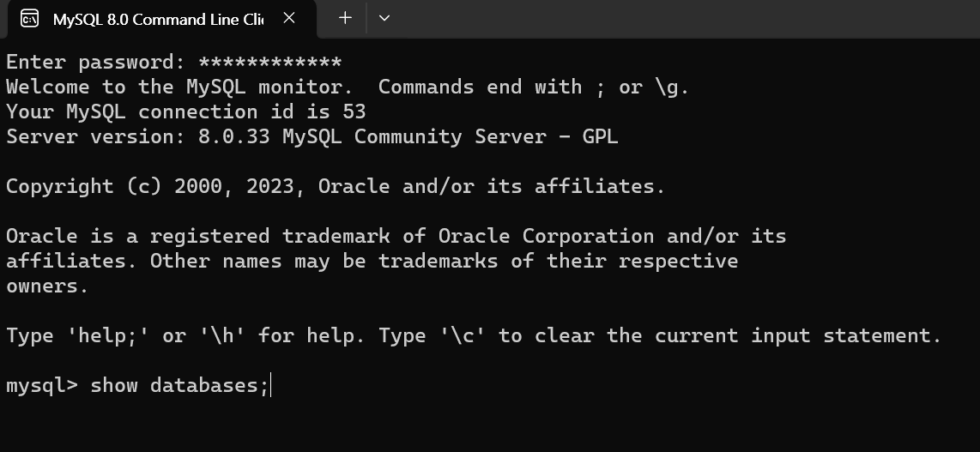Screen dimensions: 980x452
Task: Expand the new-tab profile dropdown chevron
Action: 384,18
